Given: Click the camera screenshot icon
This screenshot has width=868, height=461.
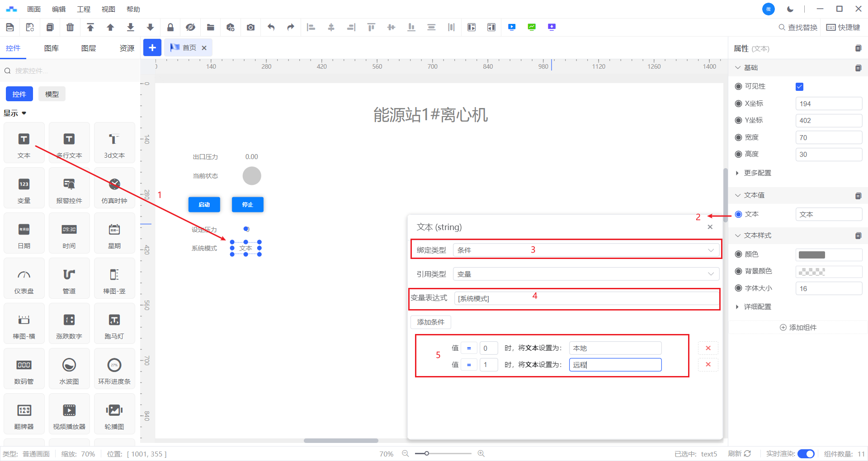Looking at the screenshot, I should click(x=250, y=28).
